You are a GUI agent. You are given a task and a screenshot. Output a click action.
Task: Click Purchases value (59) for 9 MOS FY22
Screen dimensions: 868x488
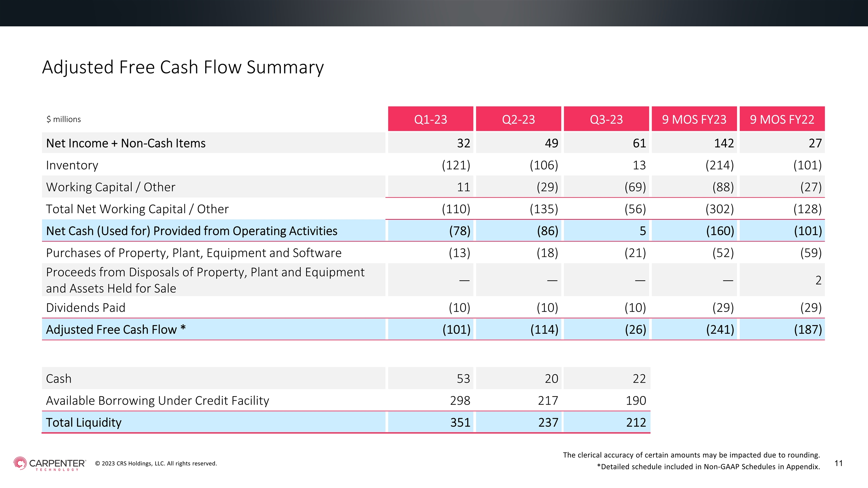[811, 253]
